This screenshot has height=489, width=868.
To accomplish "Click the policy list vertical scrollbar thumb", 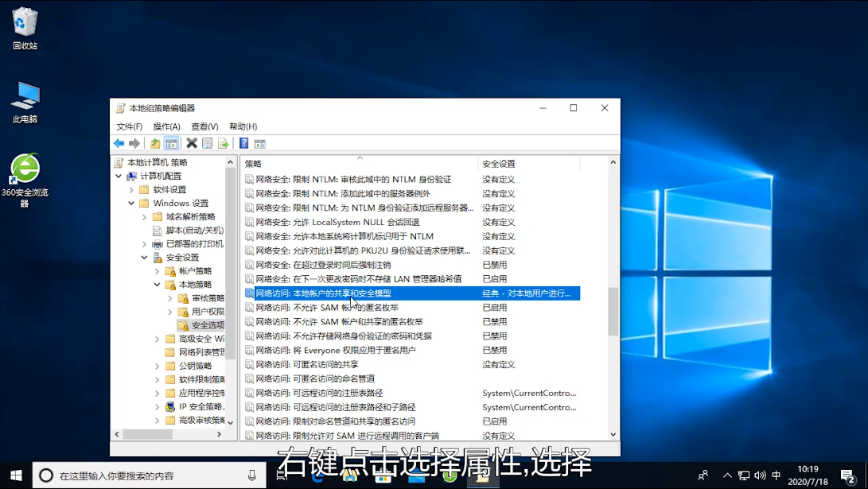I will click(613, 311).
